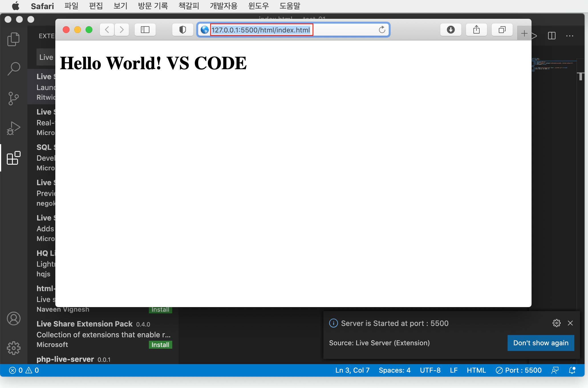
Task: Open the notification settings gear dropdown
Action: click(556, 323)
